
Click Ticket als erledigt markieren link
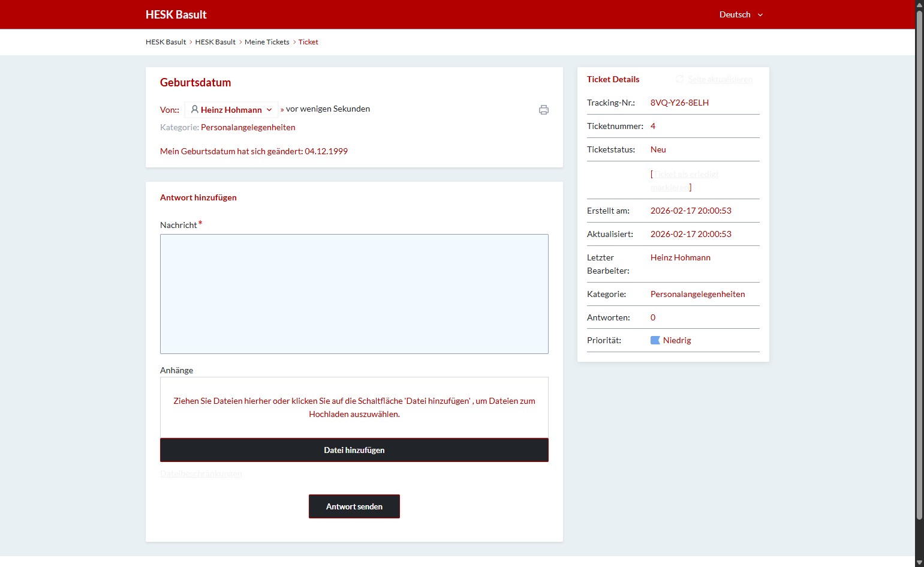coord(685,175)
